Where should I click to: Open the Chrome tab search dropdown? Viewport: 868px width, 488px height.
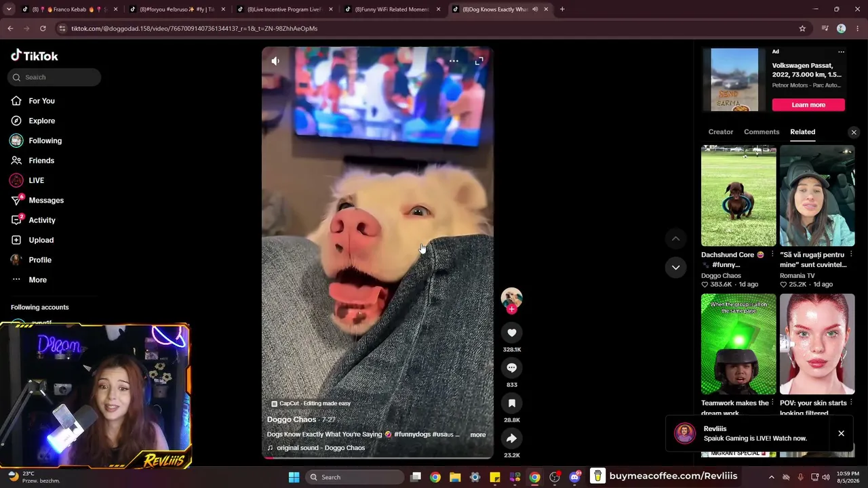coord(9,9)
